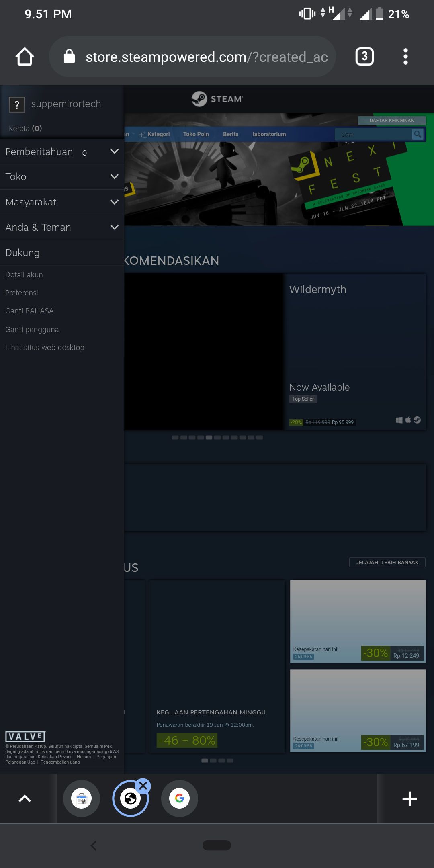Tap the browser home icon
The width and height of the screenshot is (434, 868).
(25, 57)
